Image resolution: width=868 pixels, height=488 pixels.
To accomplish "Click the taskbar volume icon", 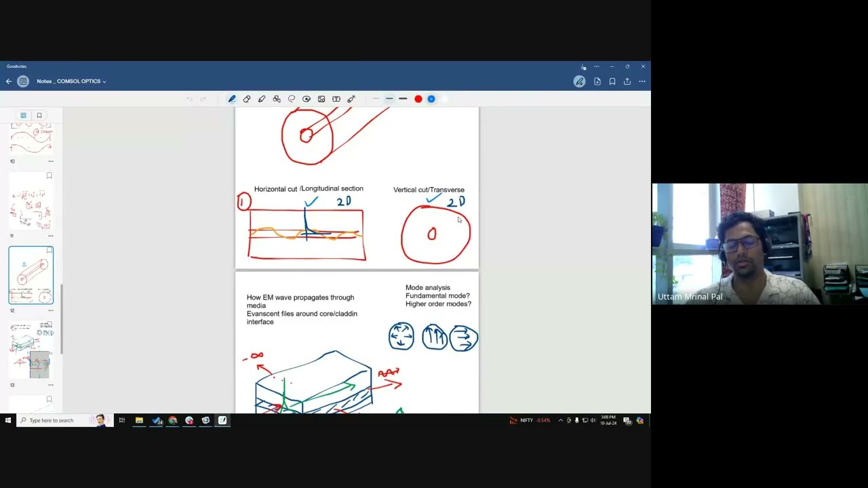I will (593, 420).
